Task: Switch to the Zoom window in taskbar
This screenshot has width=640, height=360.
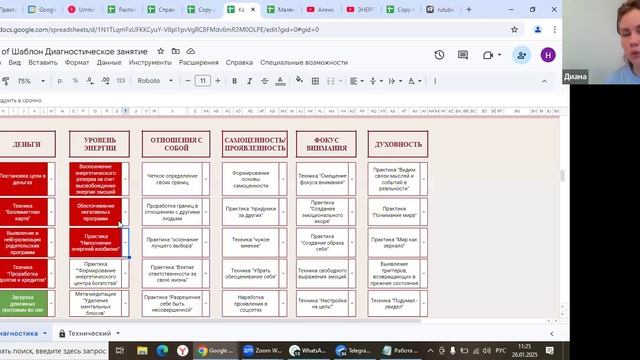Action: [262, 351]
